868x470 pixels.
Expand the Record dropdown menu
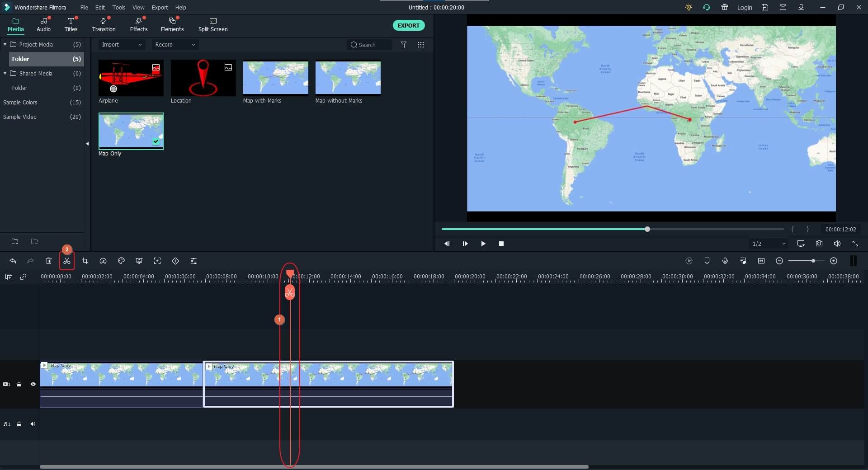(174, 44)
